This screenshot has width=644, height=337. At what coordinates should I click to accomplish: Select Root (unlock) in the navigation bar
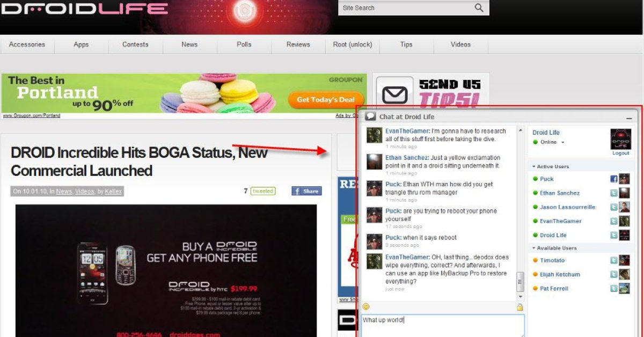point(353,45)
